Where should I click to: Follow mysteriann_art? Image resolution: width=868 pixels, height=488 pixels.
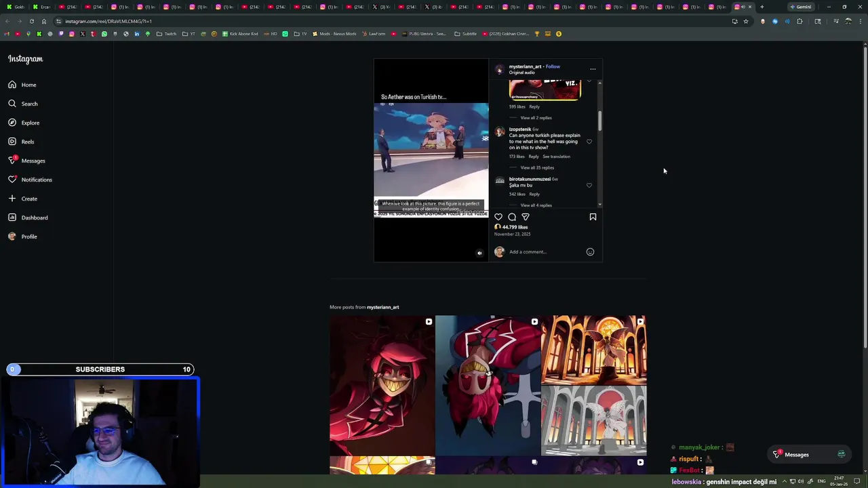tap(553, 66)
